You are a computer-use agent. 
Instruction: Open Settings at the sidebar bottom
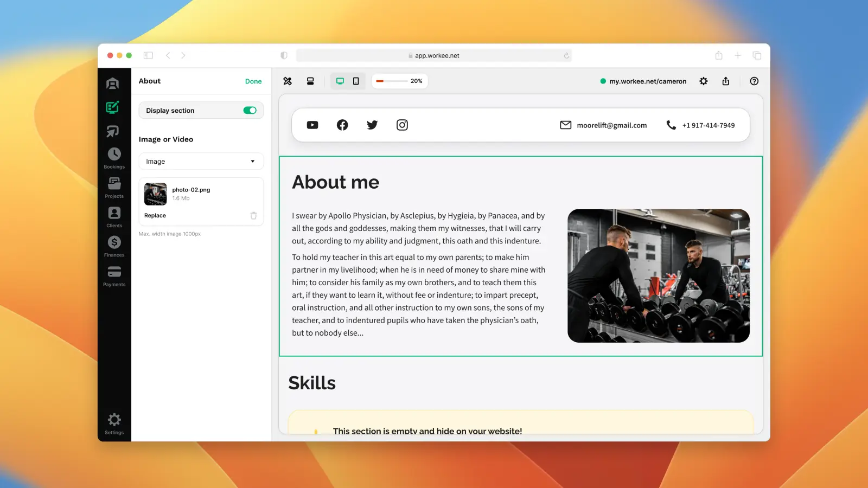tap(114, 423)
